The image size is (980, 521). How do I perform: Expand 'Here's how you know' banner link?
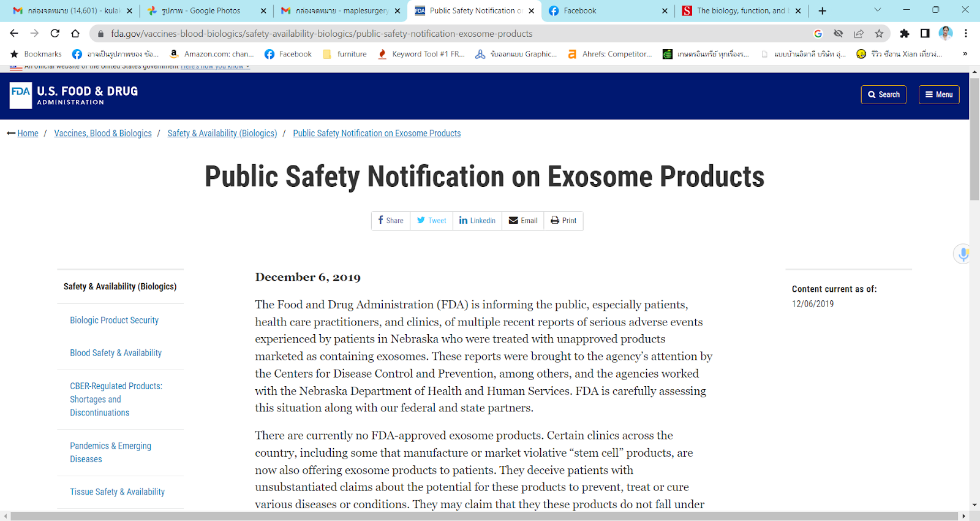click(x=215, y=66)
